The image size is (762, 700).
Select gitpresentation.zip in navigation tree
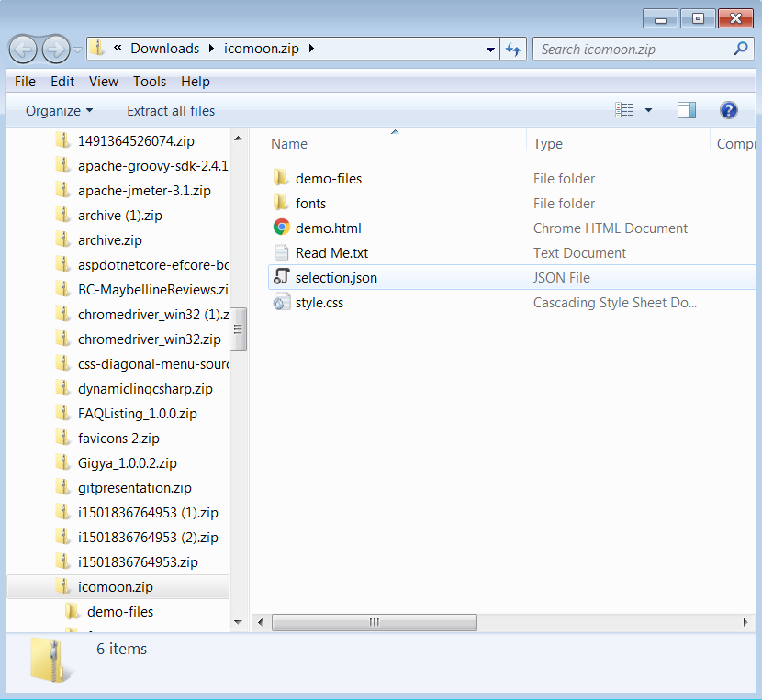(134, 488)
